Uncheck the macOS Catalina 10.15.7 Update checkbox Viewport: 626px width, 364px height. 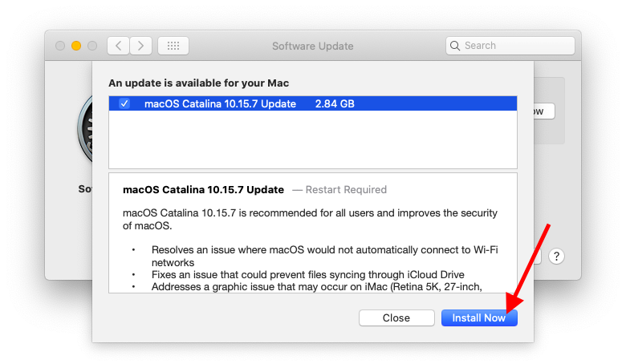124,103
